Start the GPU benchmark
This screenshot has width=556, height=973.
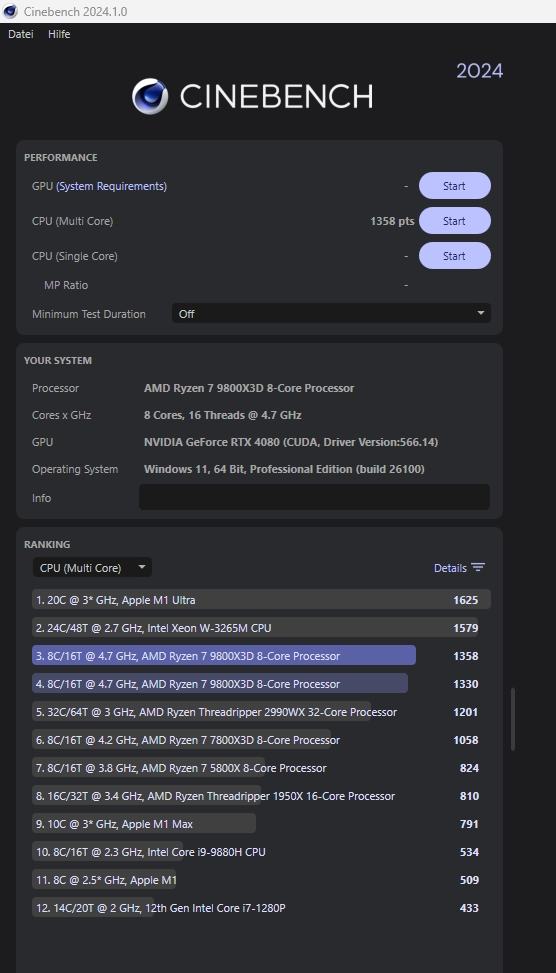click(x=454, y=186)
